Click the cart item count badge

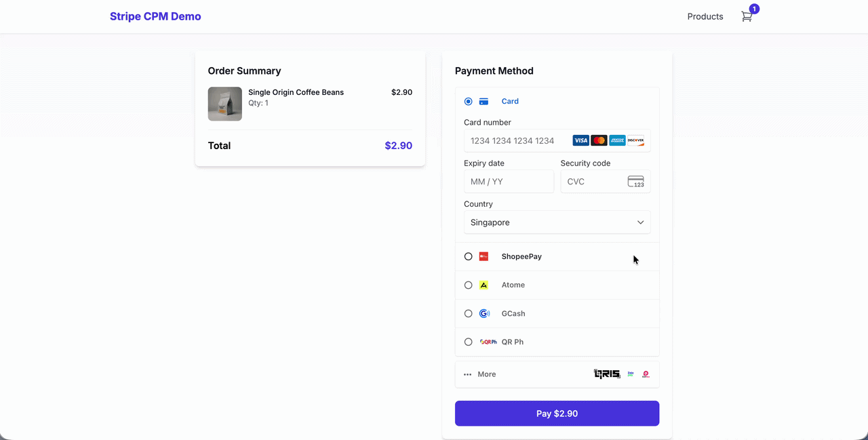[753, 9]
